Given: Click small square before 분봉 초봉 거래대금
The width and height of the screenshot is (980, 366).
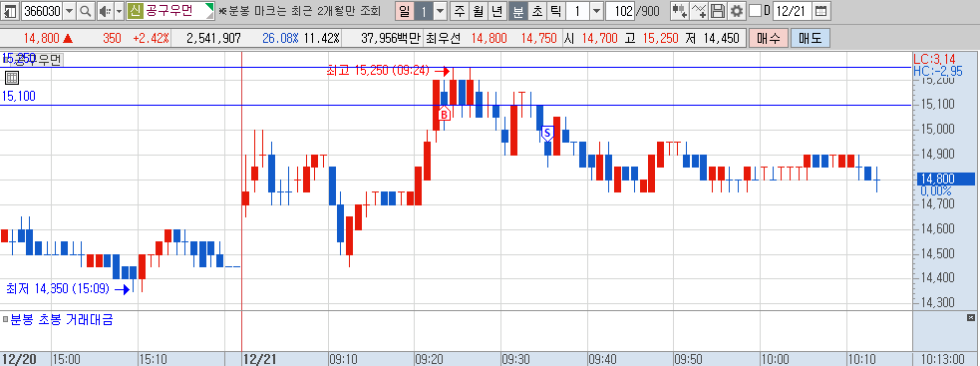Looking at the screenshot, I should coord(6,320).
